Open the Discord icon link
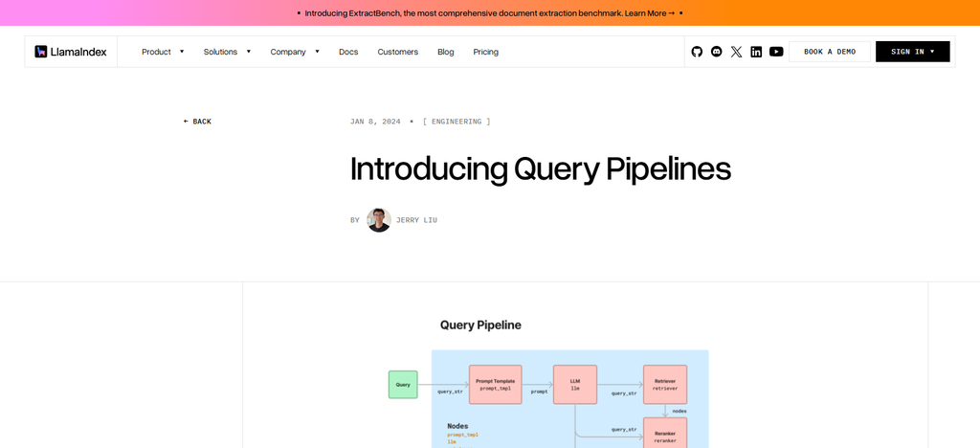980x448 pixels. [716, 52]
